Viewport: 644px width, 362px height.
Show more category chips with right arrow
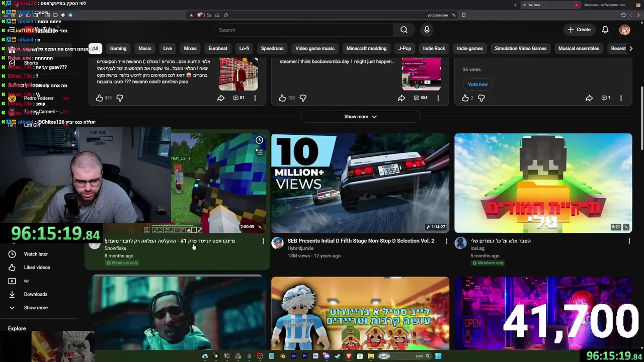coord(631,48)
